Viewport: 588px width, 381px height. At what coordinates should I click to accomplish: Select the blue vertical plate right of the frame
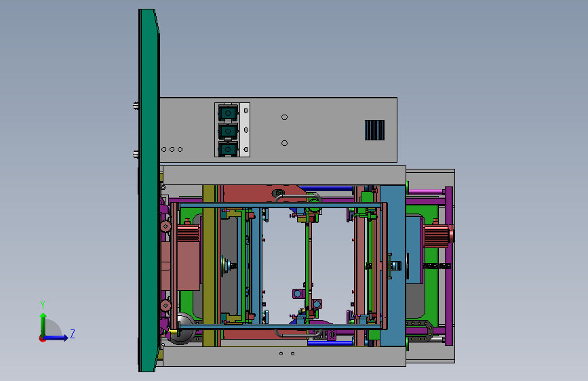click(393, 266)
